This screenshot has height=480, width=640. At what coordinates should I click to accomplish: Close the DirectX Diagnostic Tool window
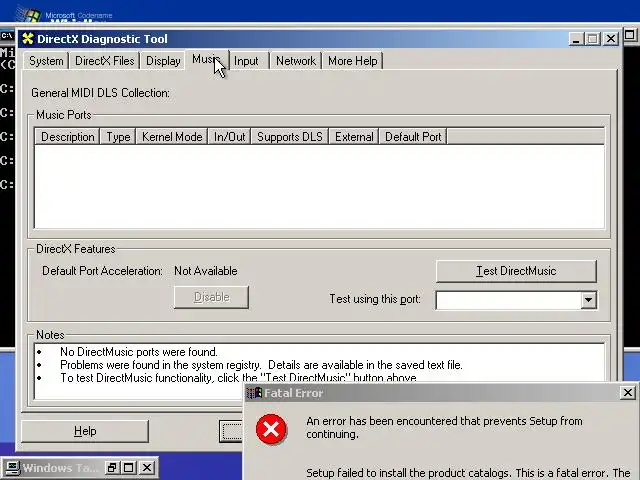coord(611,39)
